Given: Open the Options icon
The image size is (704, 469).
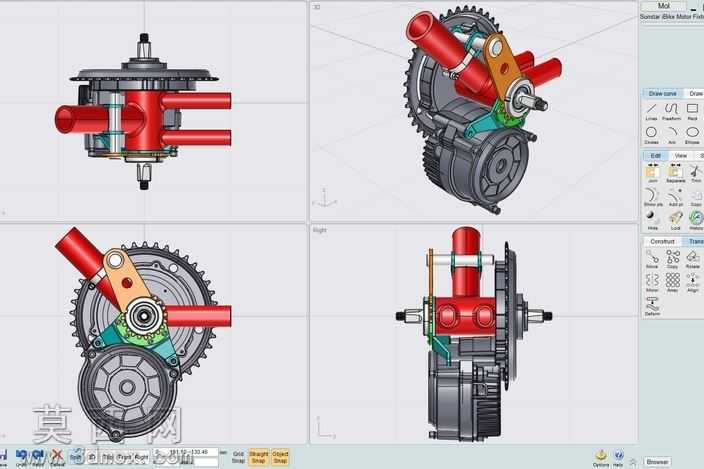Looking at the screenshot, I should tap(601, 458).
